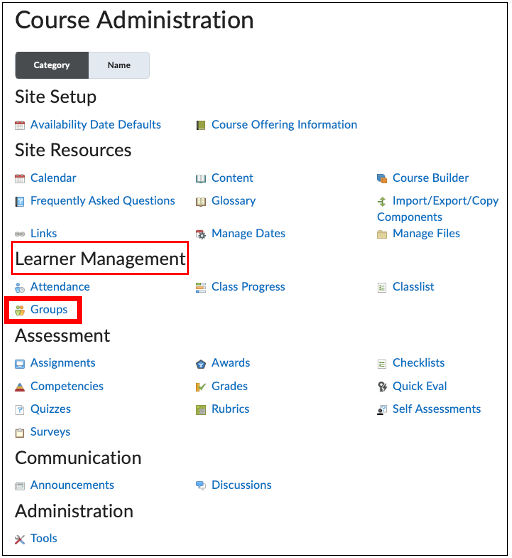Open the Classlist link
Viewport: 512px width, 558px height.
tap(413, 287)
